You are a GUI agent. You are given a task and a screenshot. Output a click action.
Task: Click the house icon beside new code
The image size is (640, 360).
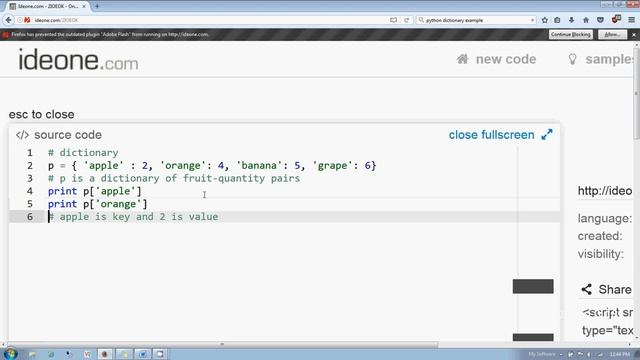click(462, 59)
